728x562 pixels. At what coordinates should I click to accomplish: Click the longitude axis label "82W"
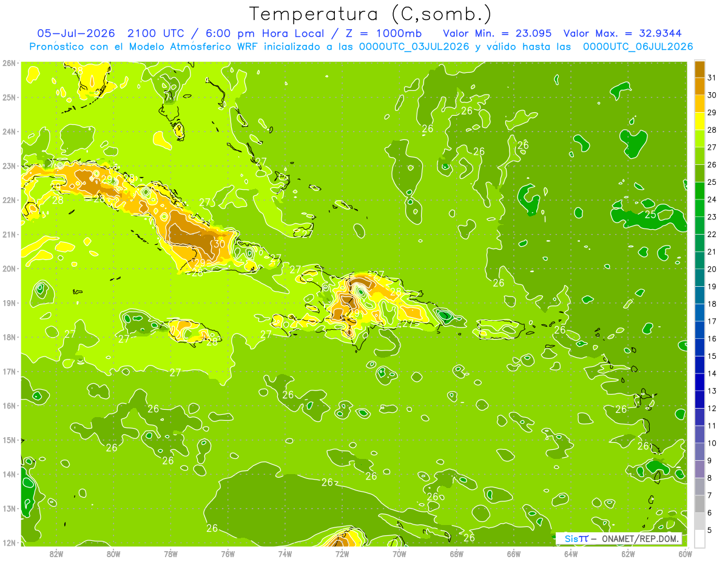point(56,553)
